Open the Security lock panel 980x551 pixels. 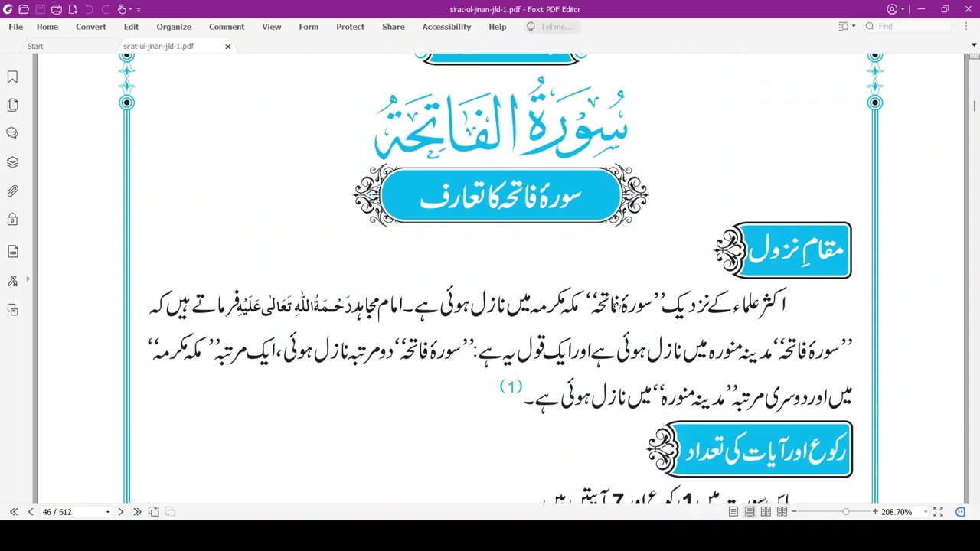pyautogui.click(x=12, y=220)
